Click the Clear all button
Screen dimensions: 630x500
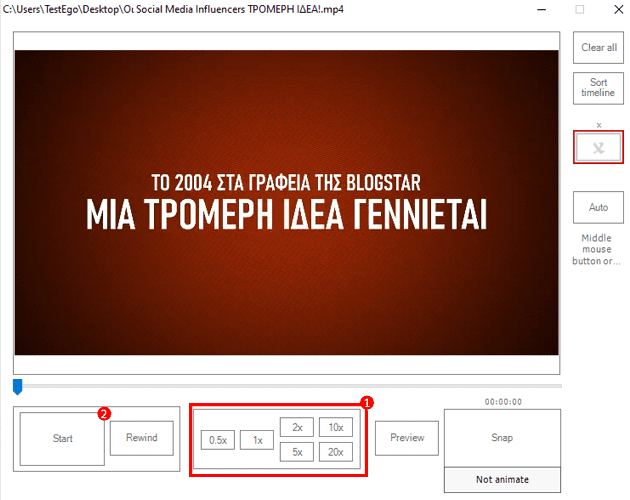[598, 47]
